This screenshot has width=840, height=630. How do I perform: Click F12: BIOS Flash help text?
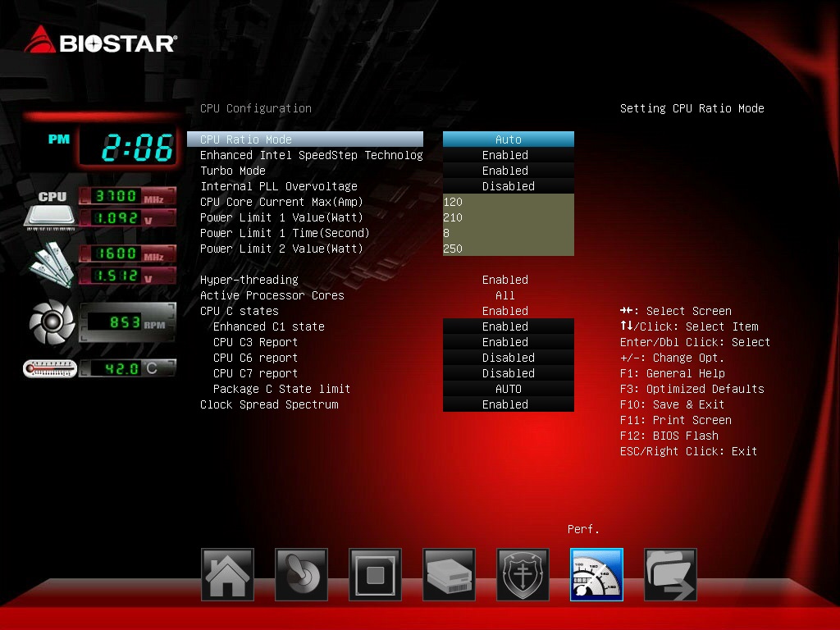point(669,436)
